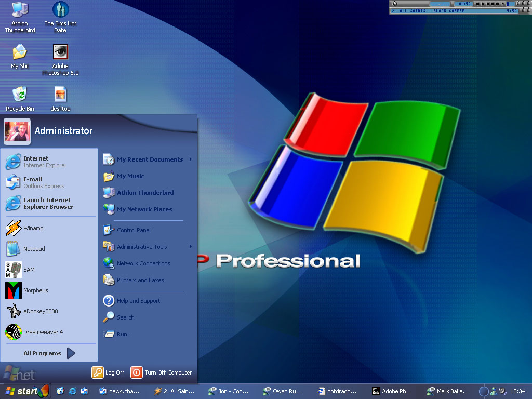This screenshot has height=399, width=532.
Task: Click the Log Off button
Action: (x=109, y=373)
